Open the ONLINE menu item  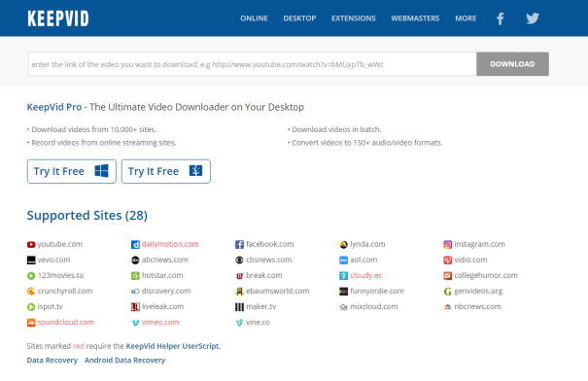click(254, 18)
